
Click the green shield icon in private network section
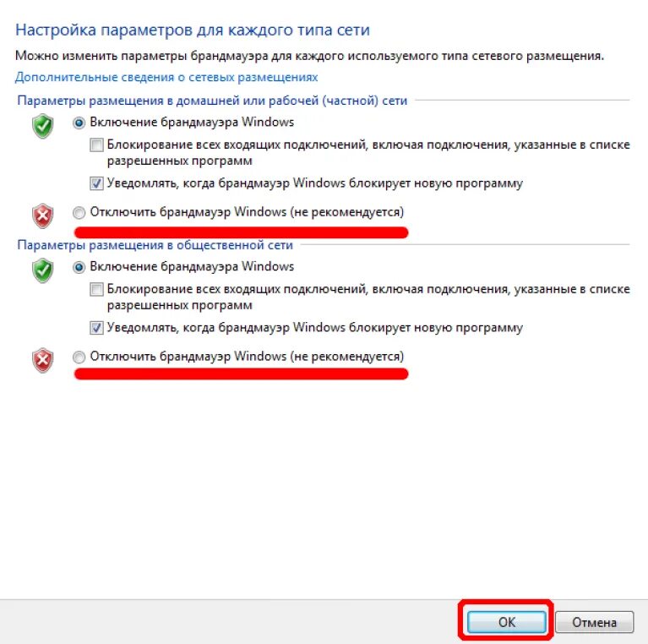[42, 126]
